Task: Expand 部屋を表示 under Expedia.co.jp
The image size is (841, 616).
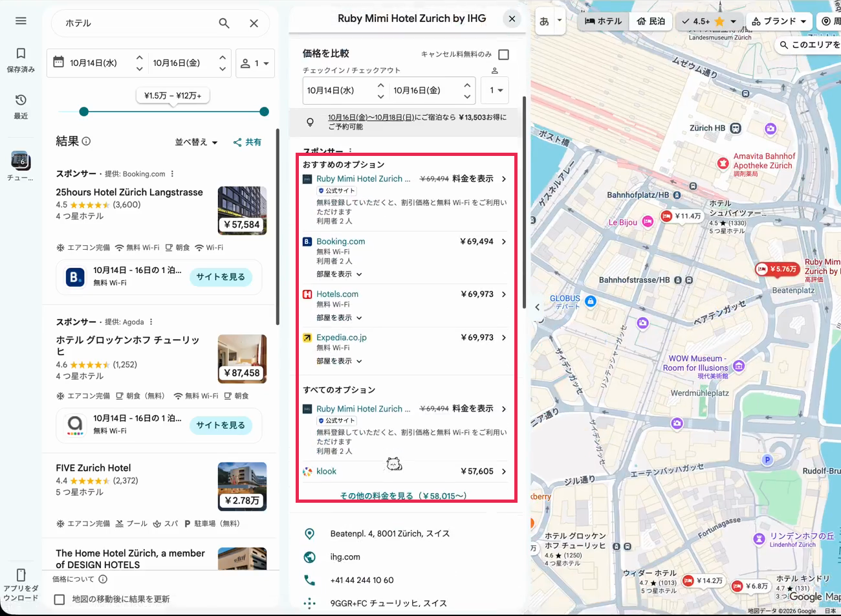Action: [x=339, y=361]
